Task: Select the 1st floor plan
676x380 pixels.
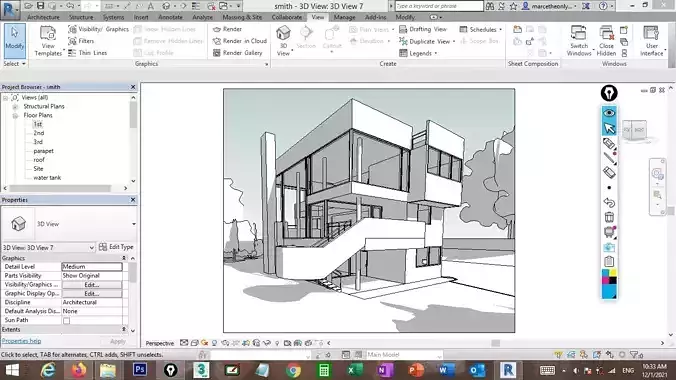Action: coord(38,124)
